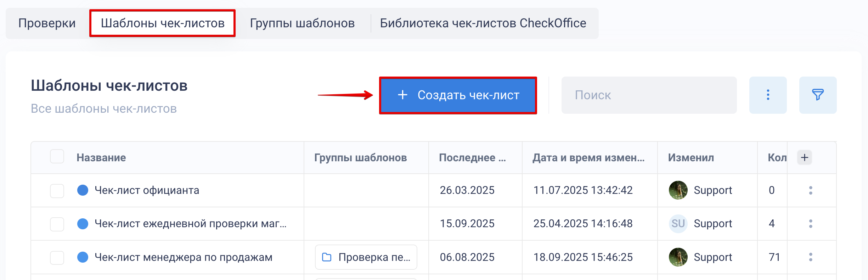This screenshot has width=868, height=280.
Task: Click the SU avatar in second row
Action: pos(678,224)
